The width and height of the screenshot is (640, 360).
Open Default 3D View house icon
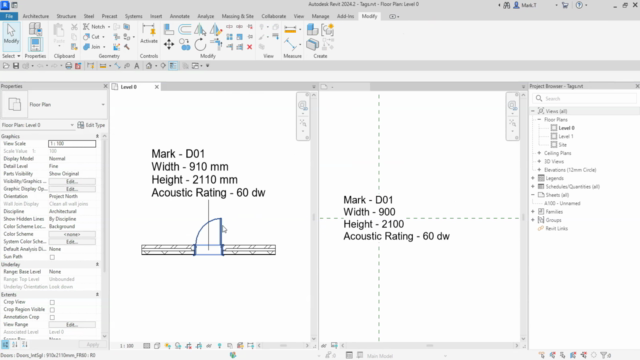[x=149, y=66]
